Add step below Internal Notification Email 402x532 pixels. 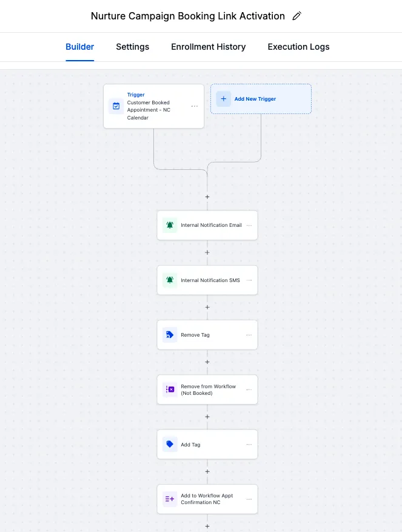click(207, 252)
